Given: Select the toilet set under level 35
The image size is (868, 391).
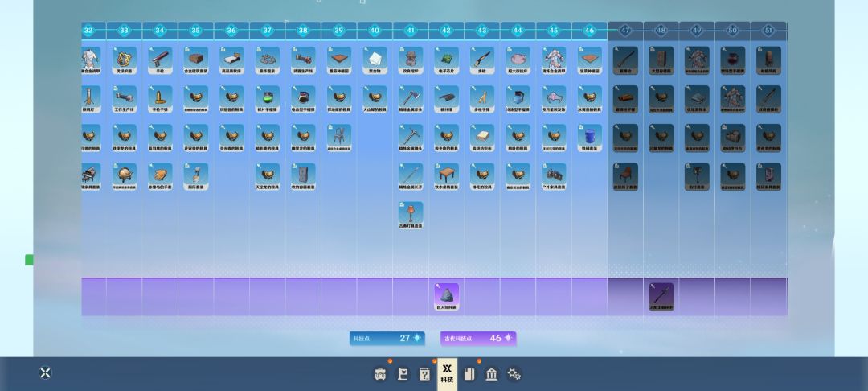Looking at the screenshot, I should pos(196,177).
